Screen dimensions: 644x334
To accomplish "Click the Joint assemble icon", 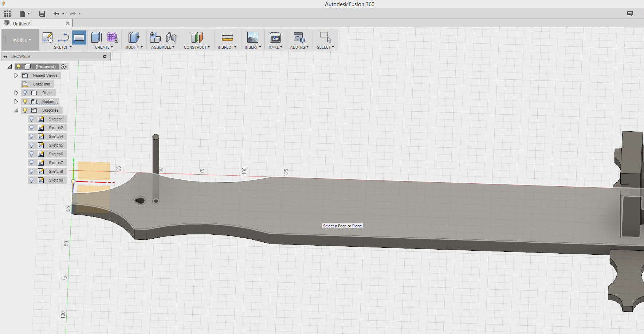I will point(171,37).
